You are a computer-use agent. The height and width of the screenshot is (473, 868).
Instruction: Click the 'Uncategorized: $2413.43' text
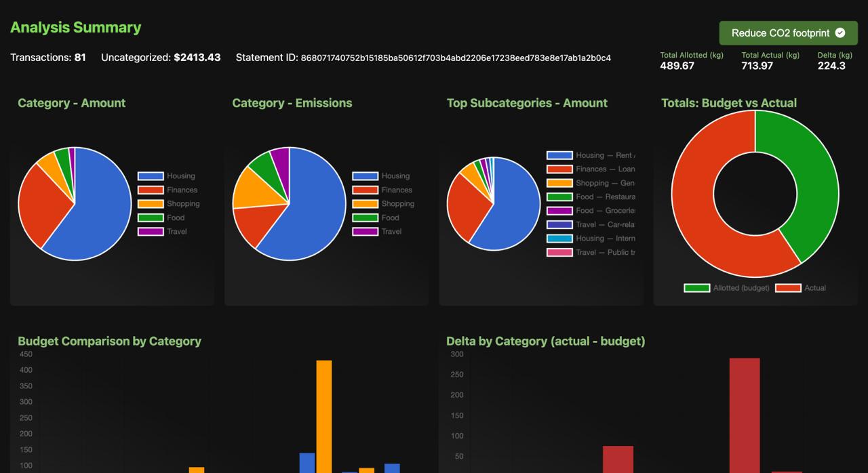pyautogui.click(x=161, y=58)
